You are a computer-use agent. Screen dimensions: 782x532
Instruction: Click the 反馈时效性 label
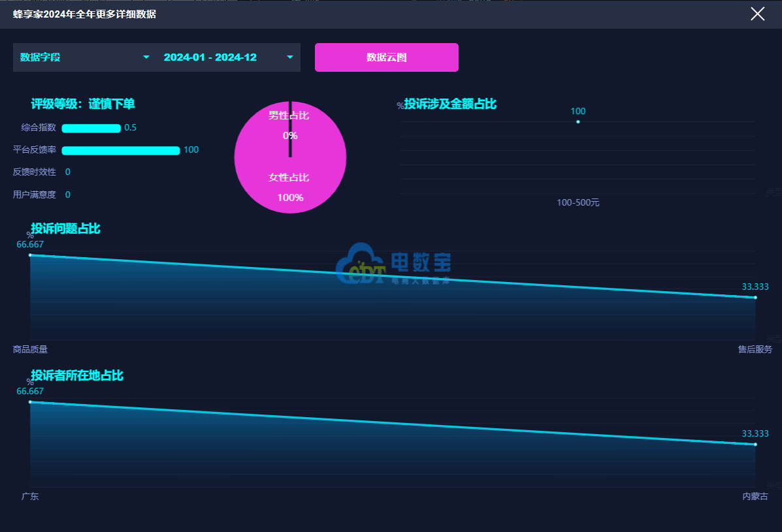point(35,172)
